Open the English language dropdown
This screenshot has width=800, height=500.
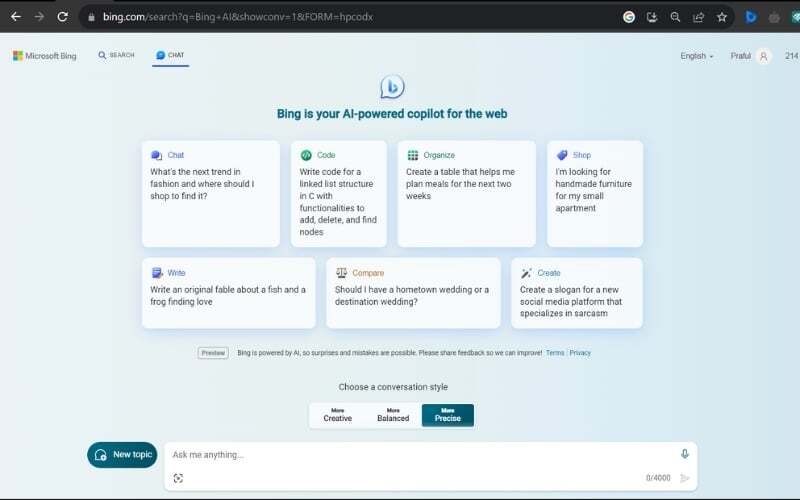[x=696, y=56]
